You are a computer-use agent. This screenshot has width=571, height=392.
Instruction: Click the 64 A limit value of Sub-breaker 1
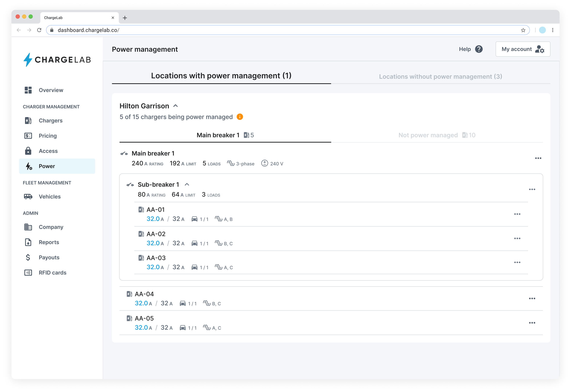tap(183, 195)
